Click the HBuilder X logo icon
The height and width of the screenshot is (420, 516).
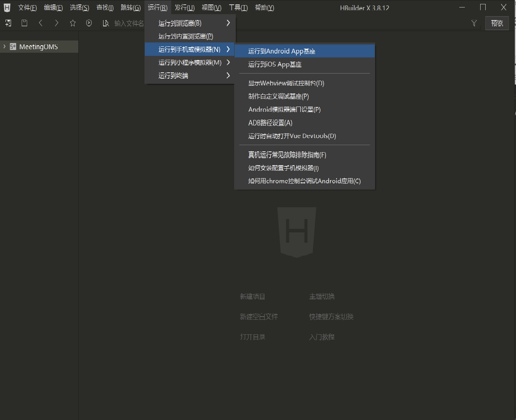(7, 7)
